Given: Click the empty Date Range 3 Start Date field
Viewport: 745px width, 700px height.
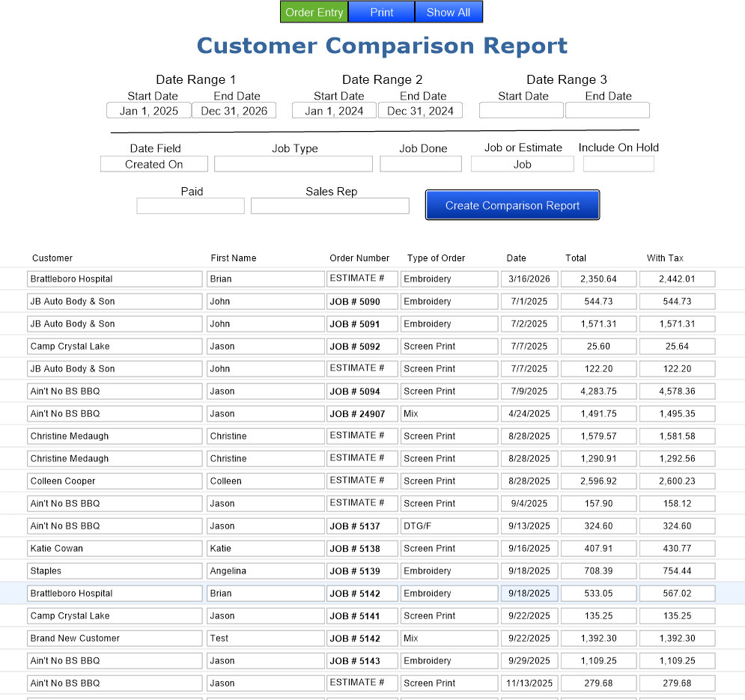Looking at the screenshot, I should click(x=521, y=110).
